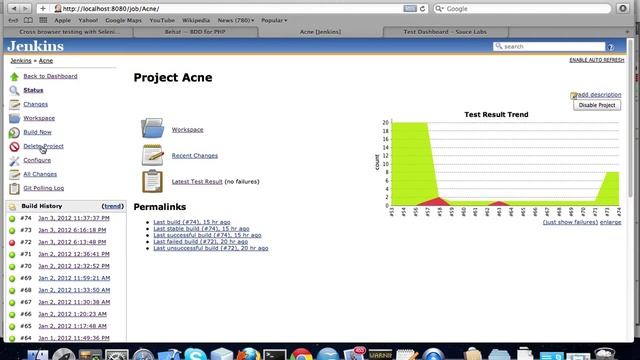This screenshot has width=640, height=360.
Task: Click the large Recent Changes notepad icon
Action: coord(153,155)
